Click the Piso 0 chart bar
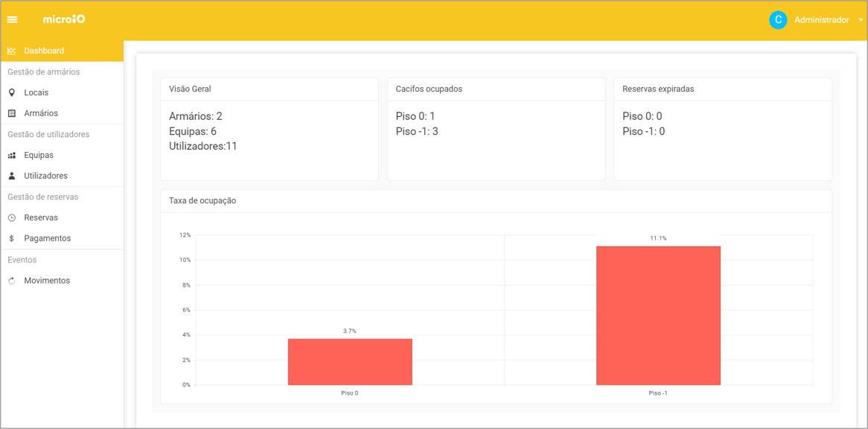The width and height of the screenshot is (868, 429). 350,362
